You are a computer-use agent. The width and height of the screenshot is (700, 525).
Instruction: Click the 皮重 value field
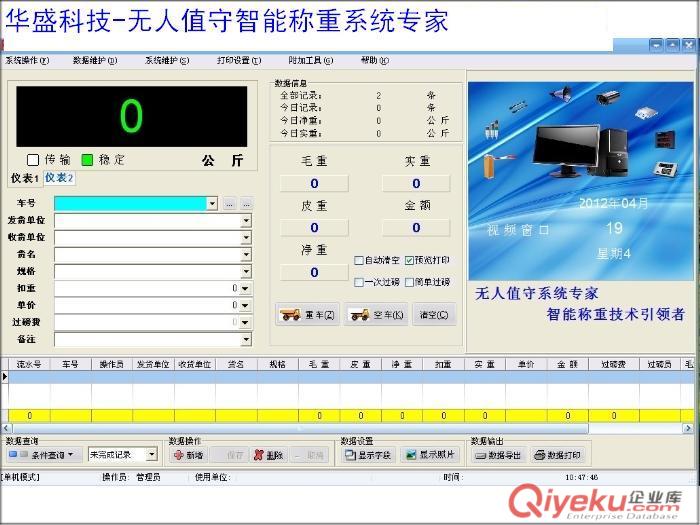(x=314, y=228)
